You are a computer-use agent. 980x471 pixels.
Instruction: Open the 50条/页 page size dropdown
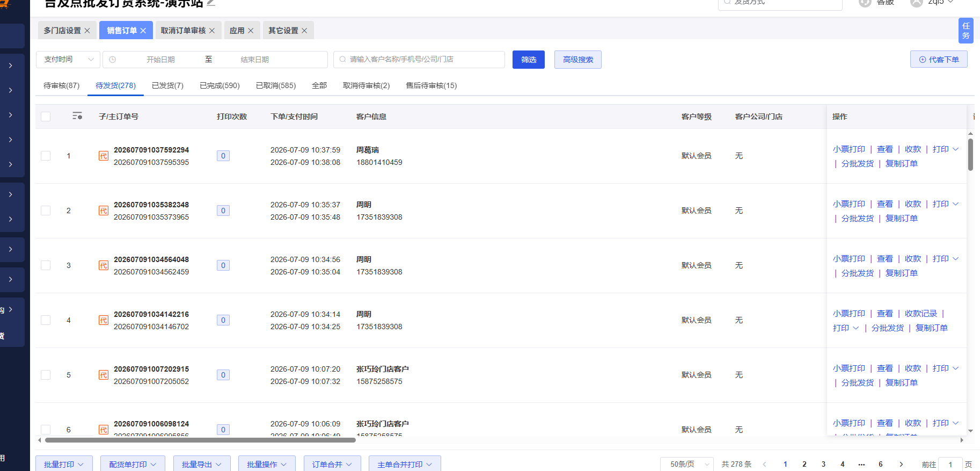687,464
